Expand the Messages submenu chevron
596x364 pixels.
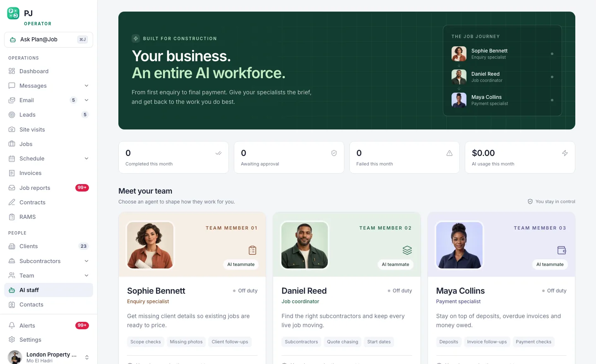(x=87, y=86)
